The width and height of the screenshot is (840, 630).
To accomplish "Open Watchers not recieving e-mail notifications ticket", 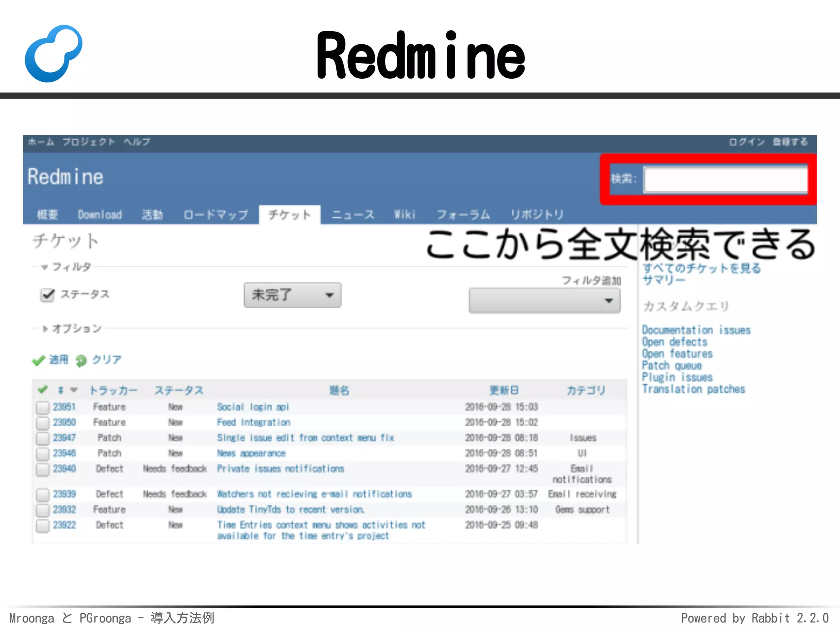I will click(x=314, y=494).
